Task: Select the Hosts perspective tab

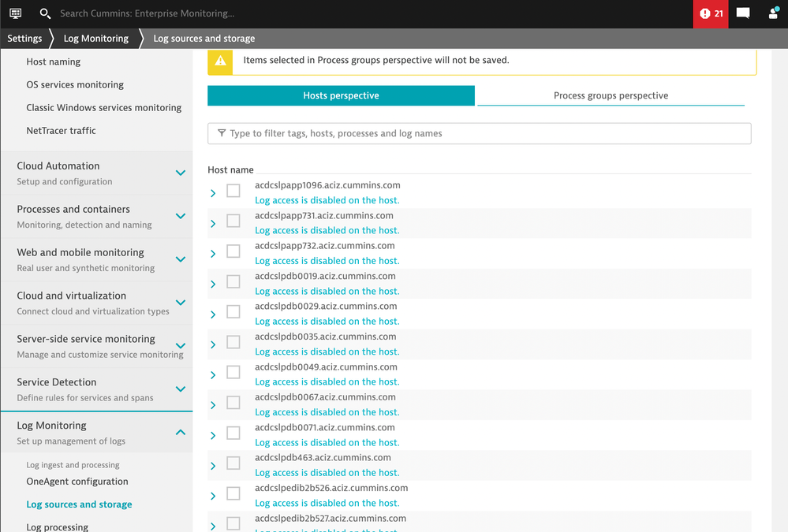Action: click(341, 95)
